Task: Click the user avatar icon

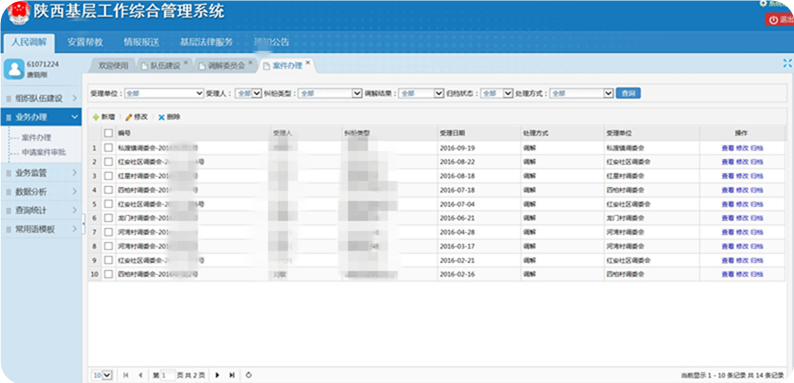Action: (x=14, y=69)
